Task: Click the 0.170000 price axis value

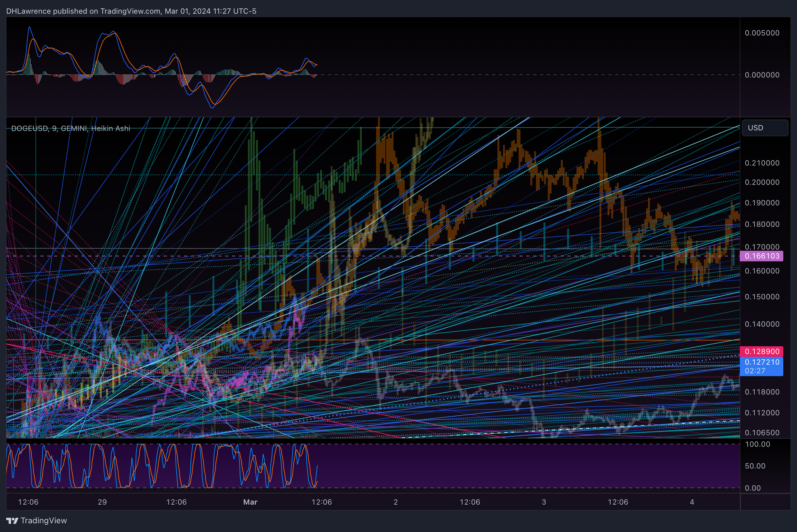Action: click(762, 247)
